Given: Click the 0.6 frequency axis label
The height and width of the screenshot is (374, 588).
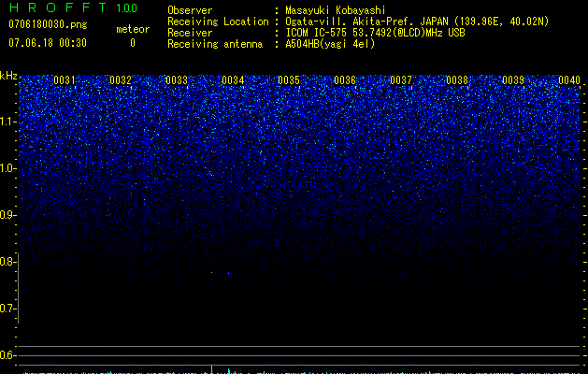Looking at the screenshot, I should 7,355.
